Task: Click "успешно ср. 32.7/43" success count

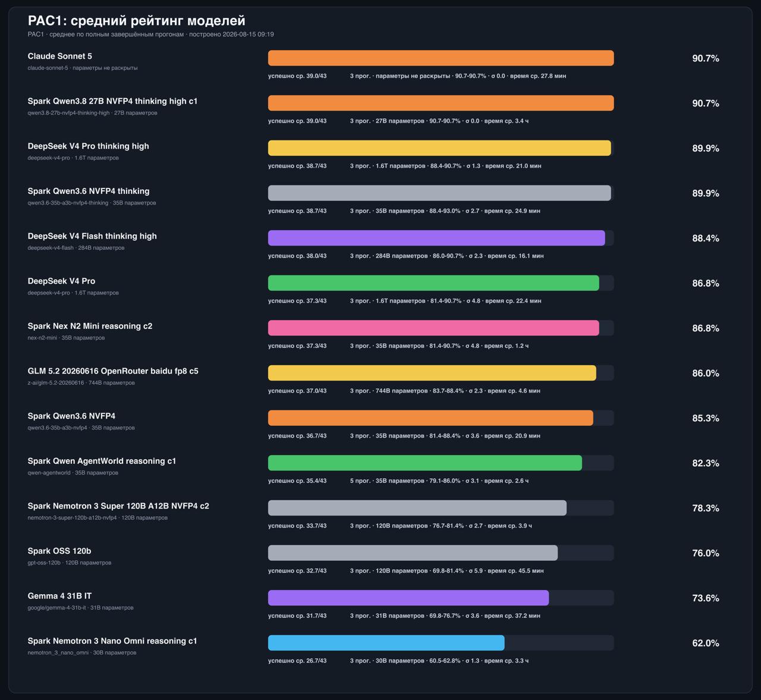Action: pyautogui.click(x=297, y=571)
